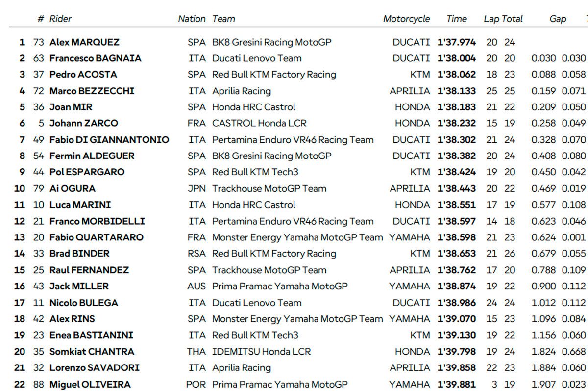Click the Gap column header
Screen dimensions: 588x391
(x=558, y=19)
